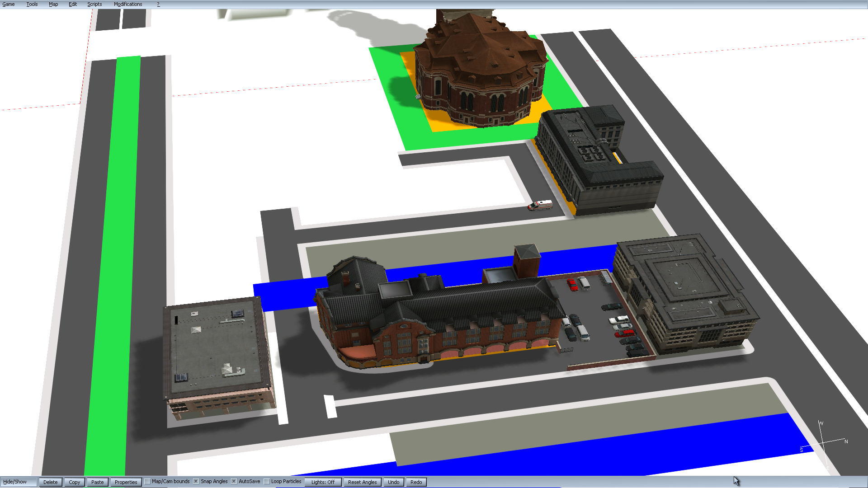Click the Reset Angles button
Image resolution: width=868 pixels, height=488 pixels.
362,482
